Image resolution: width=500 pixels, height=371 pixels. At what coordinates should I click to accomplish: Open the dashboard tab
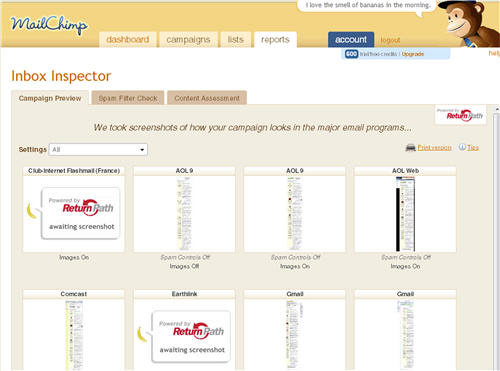(128, 39)
